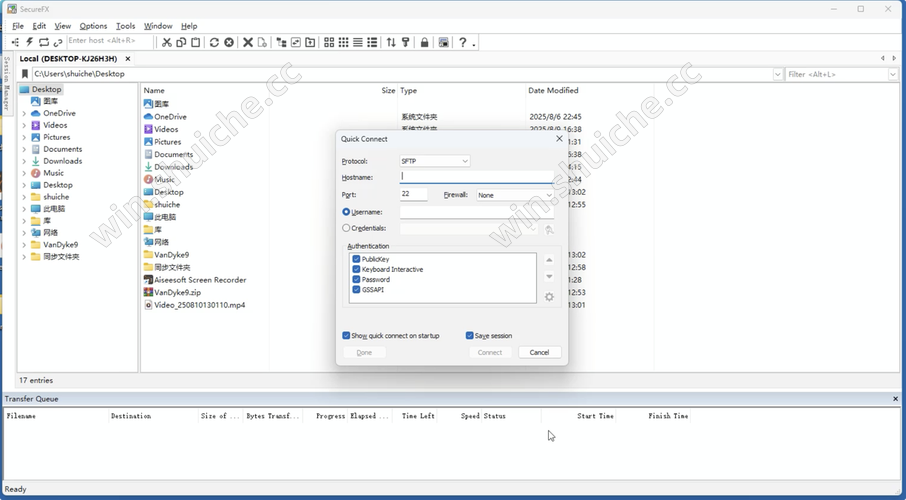Click the Username text field
This screenshot has height=500, width=906.
[477, 212]
